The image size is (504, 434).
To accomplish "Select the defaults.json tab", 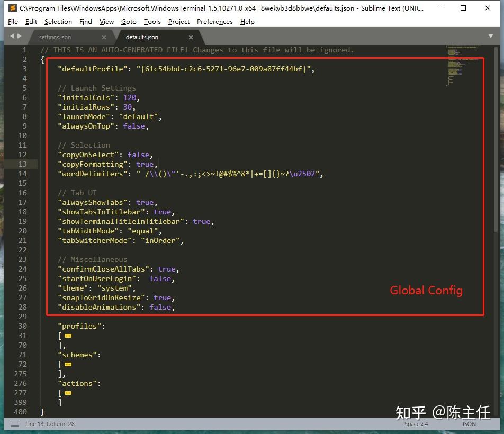I will coord(142,37).
